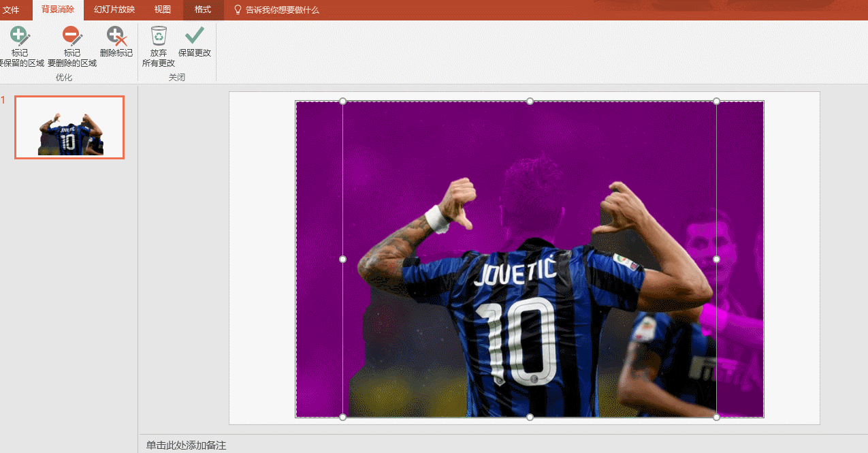Switch to the 格式 tab
The height and width of the screenshot is (453, 868).
[x=203, y=10]
